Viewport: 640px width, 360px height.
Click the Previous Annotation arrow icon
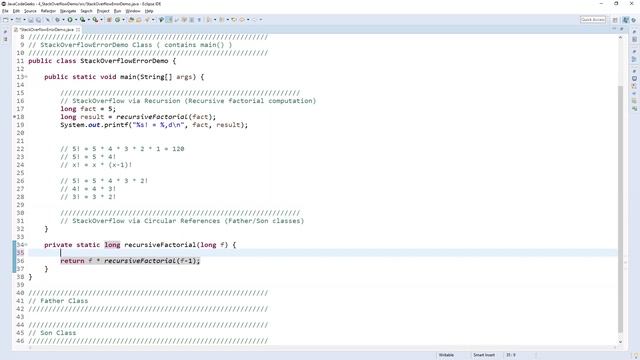[222, 20]
